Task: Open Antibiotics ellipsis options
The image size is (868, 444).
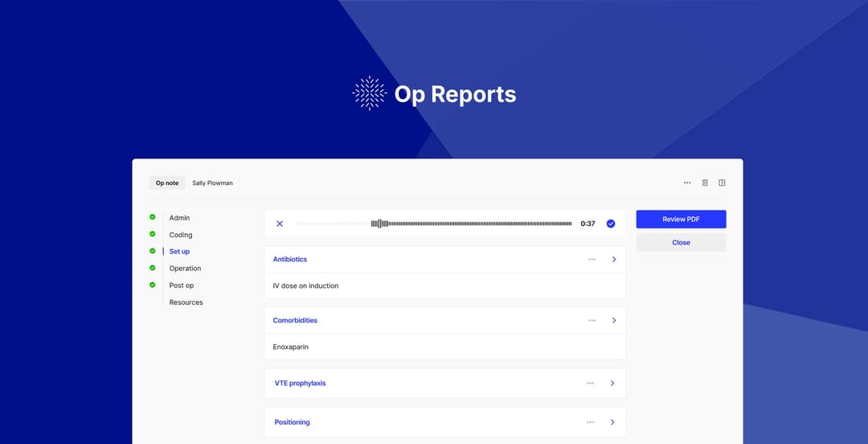Action: coord(592,259)
